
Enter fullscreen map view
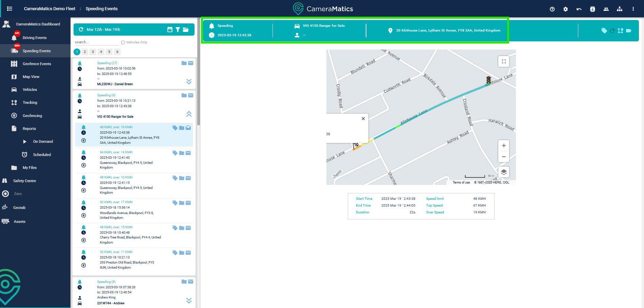click(504, 61)
